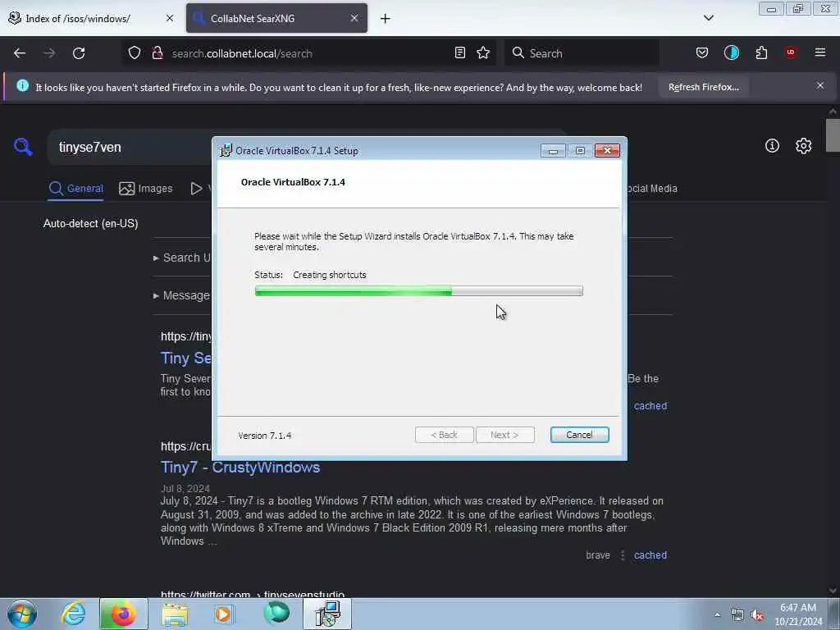
Task: Select the CollabNet SearXNG tab
Action: tap(253, 19)
